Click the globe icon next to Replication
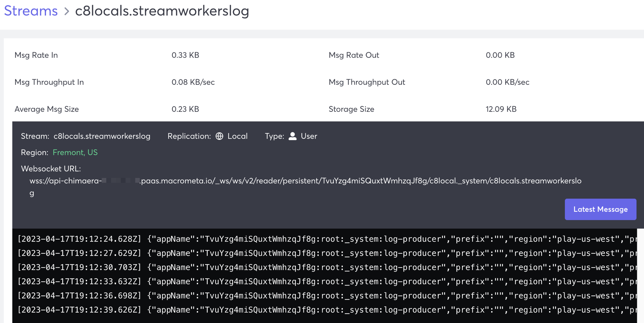The image size is (644, 323). tap(220, 136)
